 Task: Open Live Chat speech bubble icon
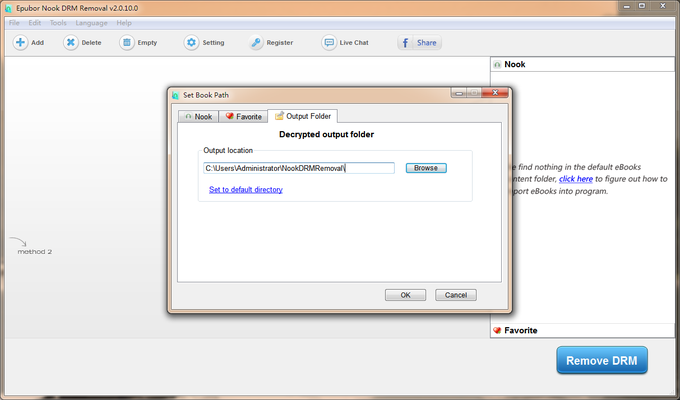(x=329, y=43)
